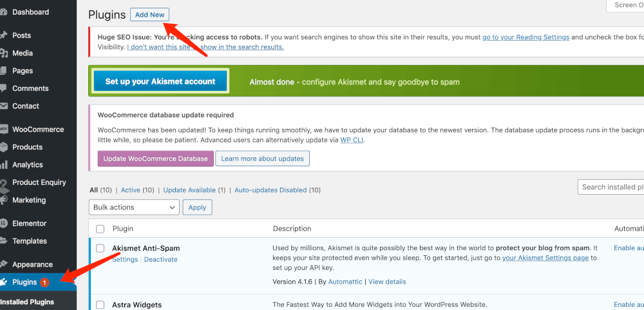Click the WooCommerce logo icon
This screenshot has width=644, height=310.
click(3, 130)
